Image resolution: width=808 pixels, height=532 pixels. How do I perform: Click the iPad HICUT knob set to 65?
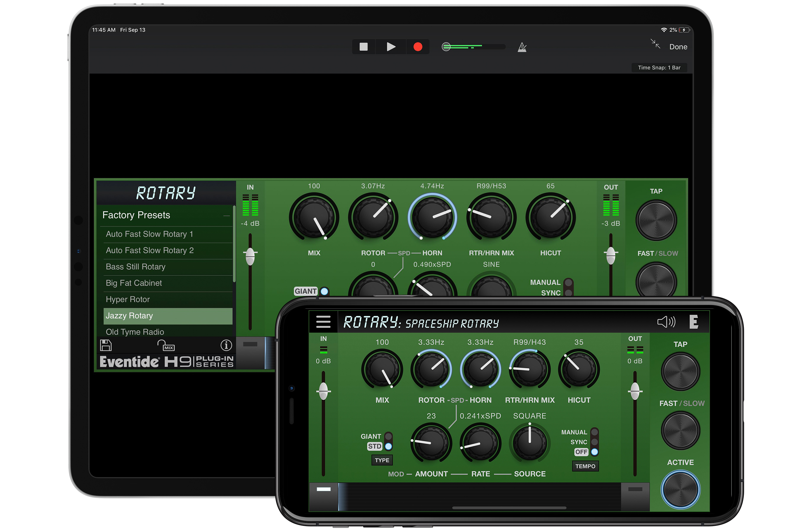pos(550,217)
